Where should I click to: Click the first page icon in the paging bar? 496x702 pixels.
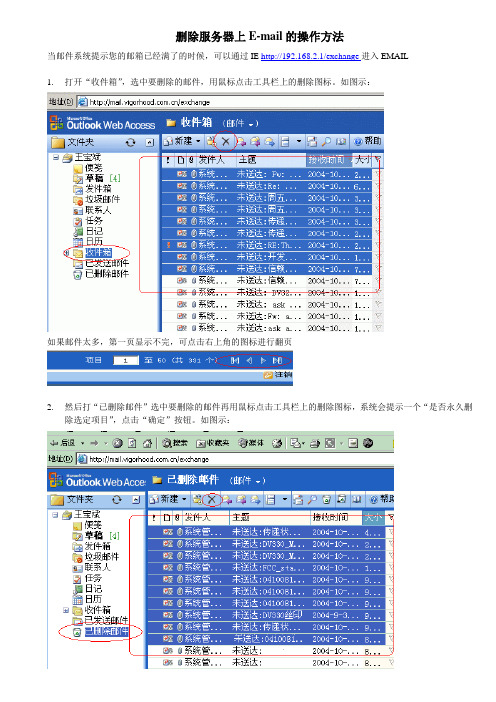(x=235, y=360)
